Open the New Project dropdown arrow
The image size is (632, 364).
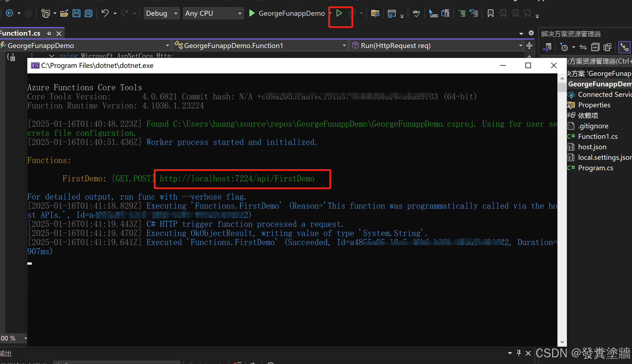(55, 13)
